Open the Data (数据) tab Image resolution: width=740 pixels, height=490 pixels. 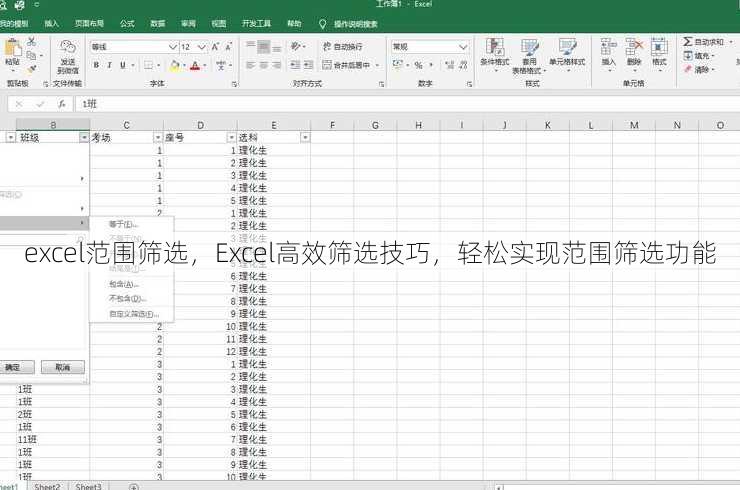[x=158, y=23]
